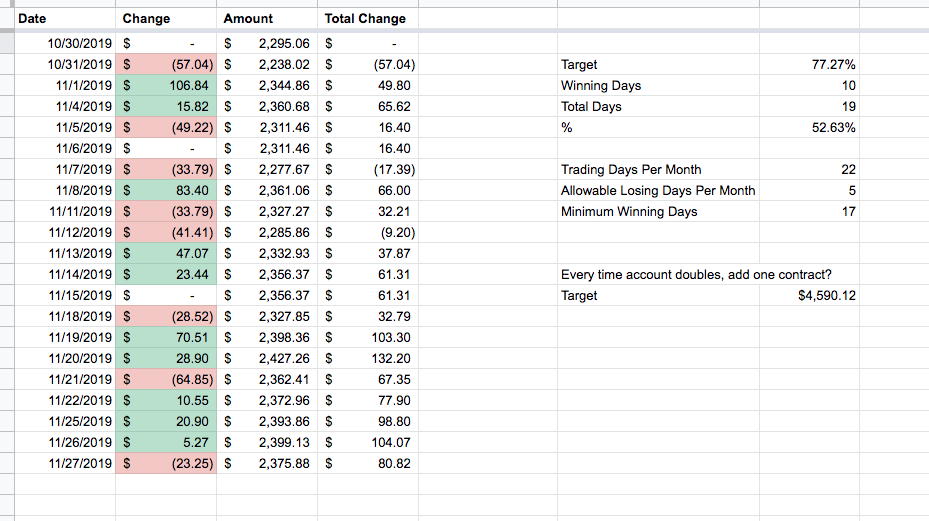This screenshot has height=521, width=929.
Task: Click the 2,375.88 amount cell
Action: point(267,464)
